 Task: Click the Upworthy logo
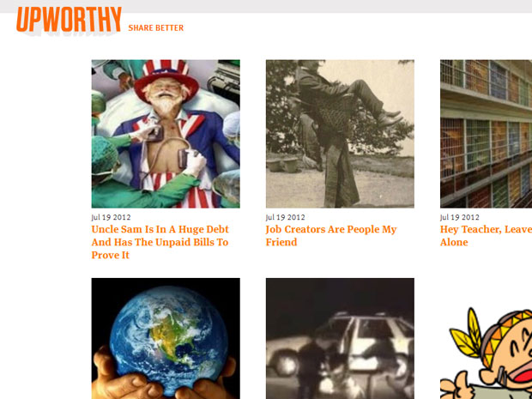click(x=69, y=20)
